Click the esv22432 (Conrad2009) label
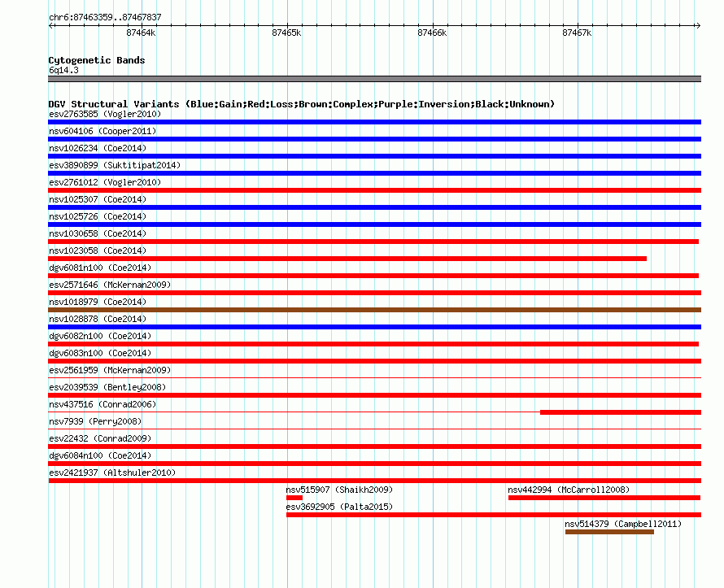Viewport: 724px width, 588px height. tap(100, 438)
